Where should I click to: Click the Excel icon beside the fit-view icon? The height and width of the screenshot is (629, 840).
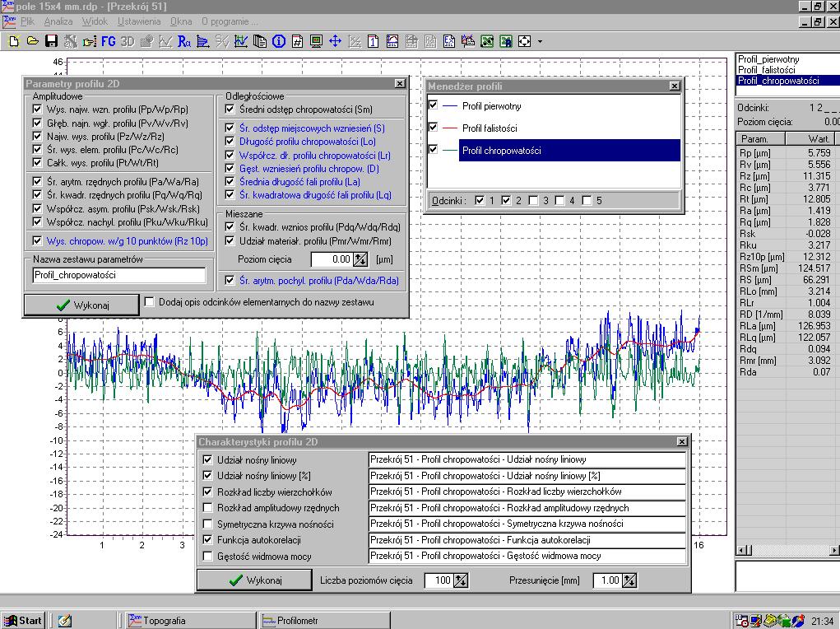[x=506, y=41]
